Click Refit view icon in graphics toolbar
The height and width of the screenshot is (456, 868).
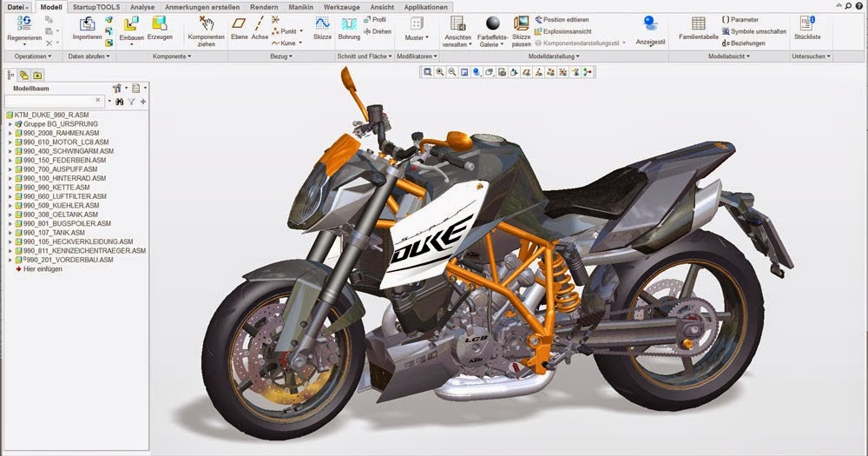427,72
